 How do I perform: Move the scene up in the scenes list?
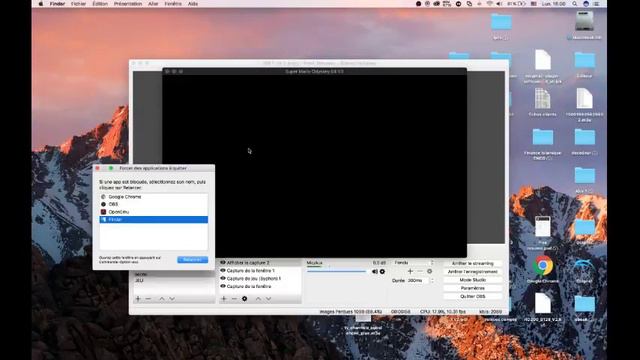click(x=162, y=299)
